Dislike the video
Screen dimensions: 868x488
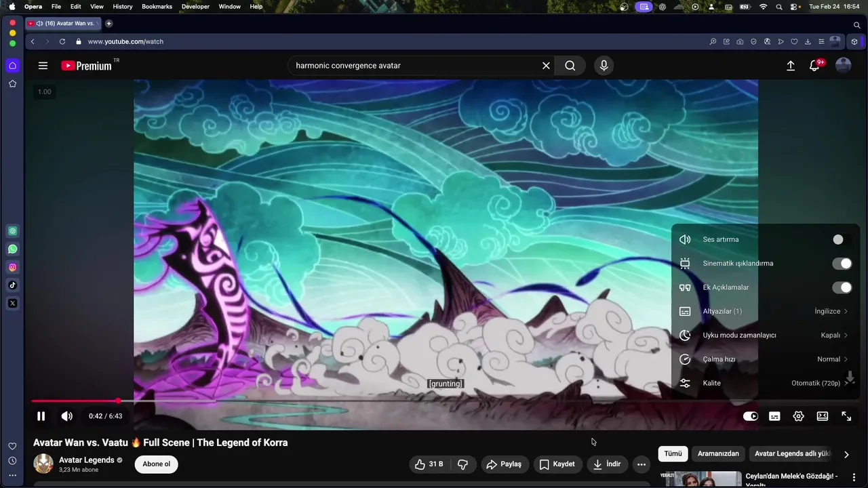[x=463, y=464]
